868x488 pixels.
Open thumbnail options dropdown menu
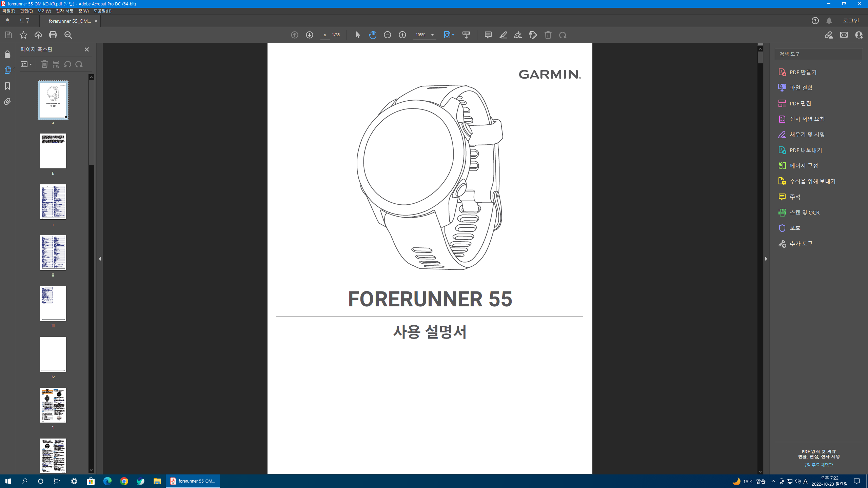tap(26, 64)
